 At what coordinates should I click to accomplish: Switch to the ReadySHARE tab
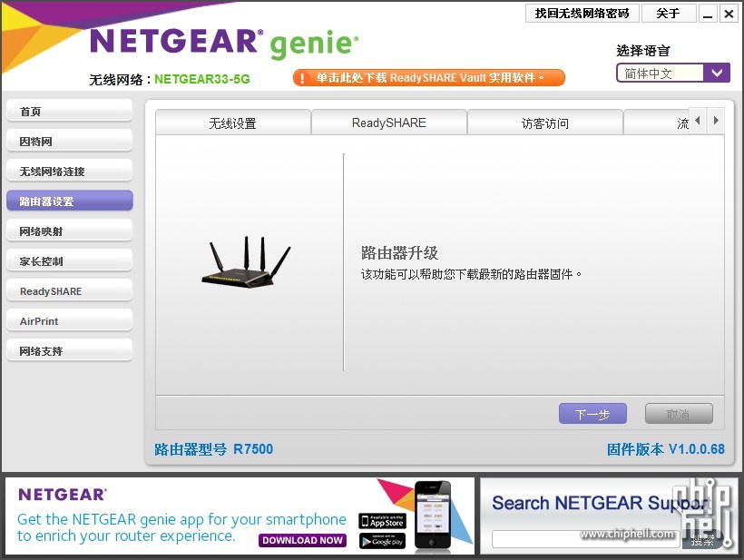pyautogui.click(x=389, y=123)
